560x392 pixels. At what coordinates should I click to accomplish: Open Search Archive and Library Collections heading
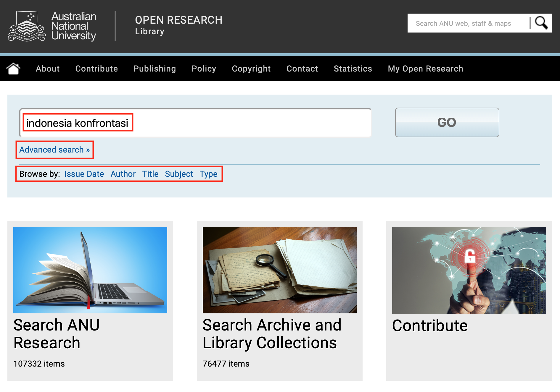point(272,334)
